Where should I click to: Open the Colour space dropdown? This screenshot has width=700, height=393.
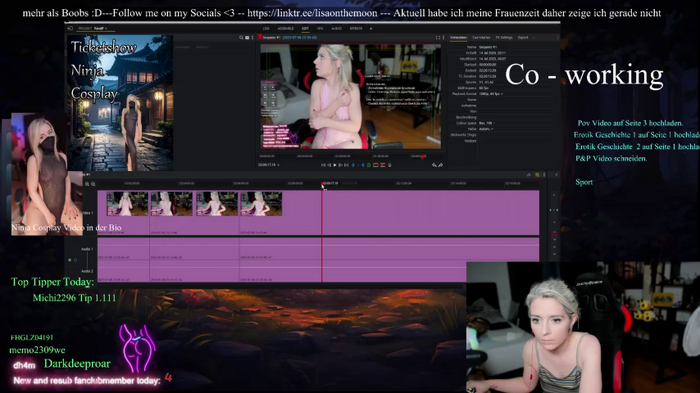487,123
